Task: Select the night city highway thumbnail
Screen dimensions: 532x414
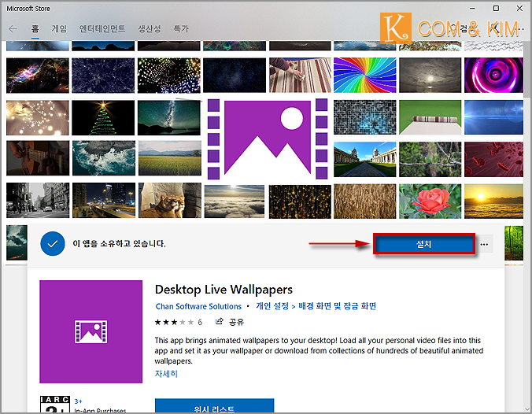Action: [x=103, y=200]
